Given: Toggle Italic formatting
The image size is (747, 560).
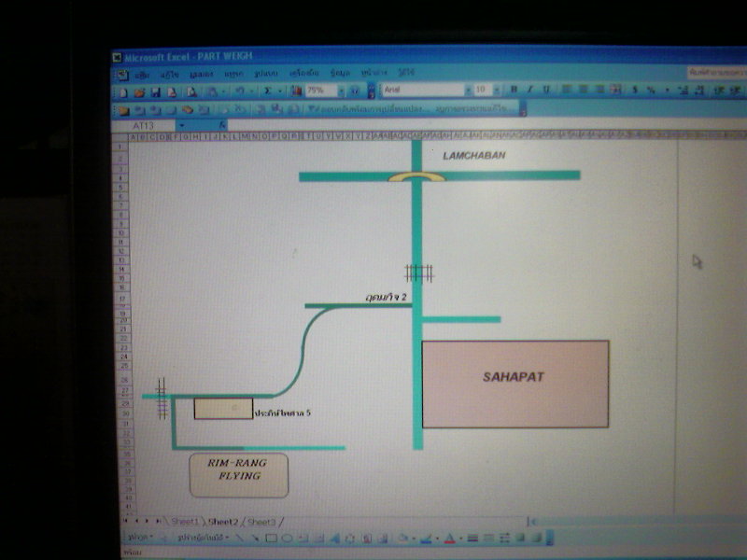Looking at the screenshot, I should click(529, 90).
